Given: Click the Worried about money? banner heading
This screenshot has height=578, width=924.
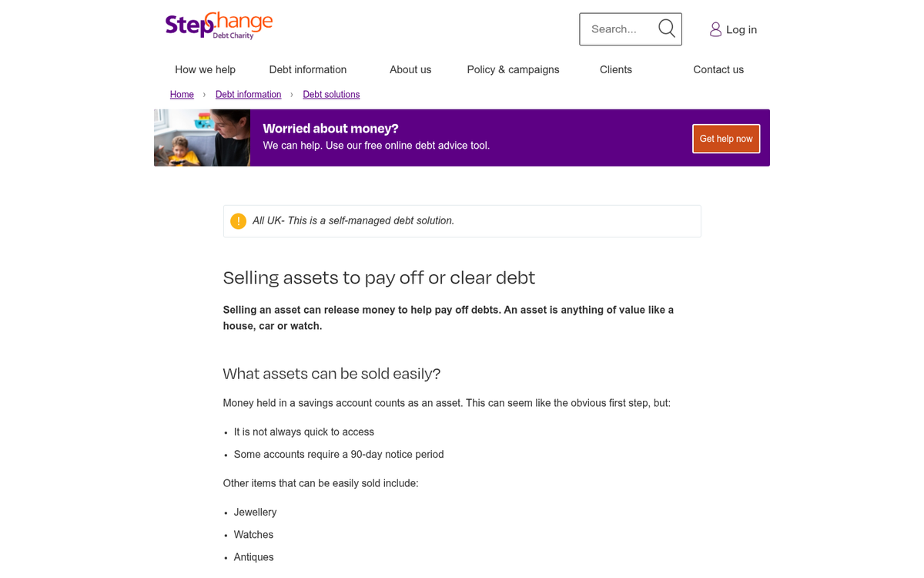Looking at the screenshot, I should pos(330,129).
